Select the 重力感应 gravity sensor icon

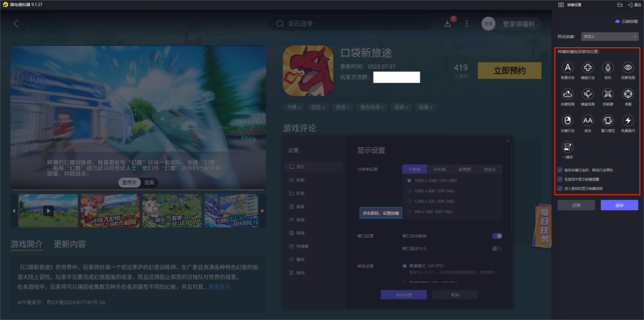[608, 121]
